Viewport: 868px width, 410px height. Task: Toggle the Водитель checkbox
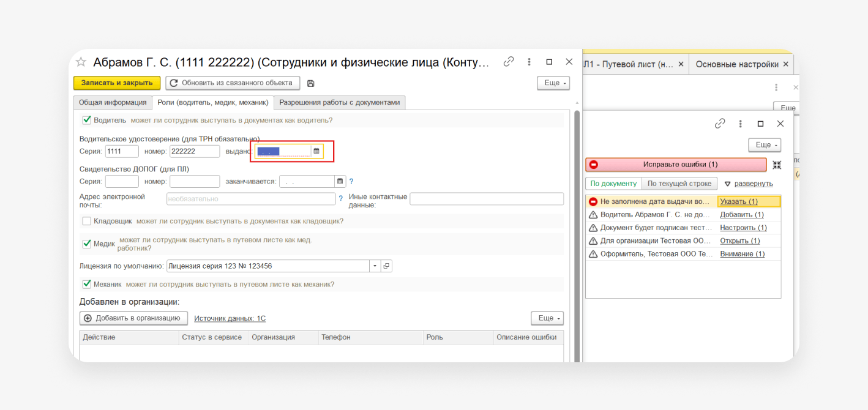click(x=86, y=120)
